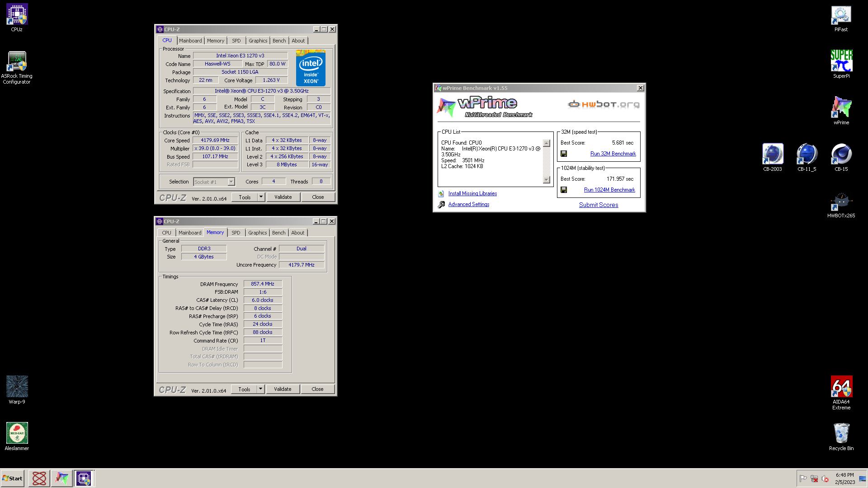Open About tab in bottom CPU-Z window
The image size is (868, 488).
298,233
